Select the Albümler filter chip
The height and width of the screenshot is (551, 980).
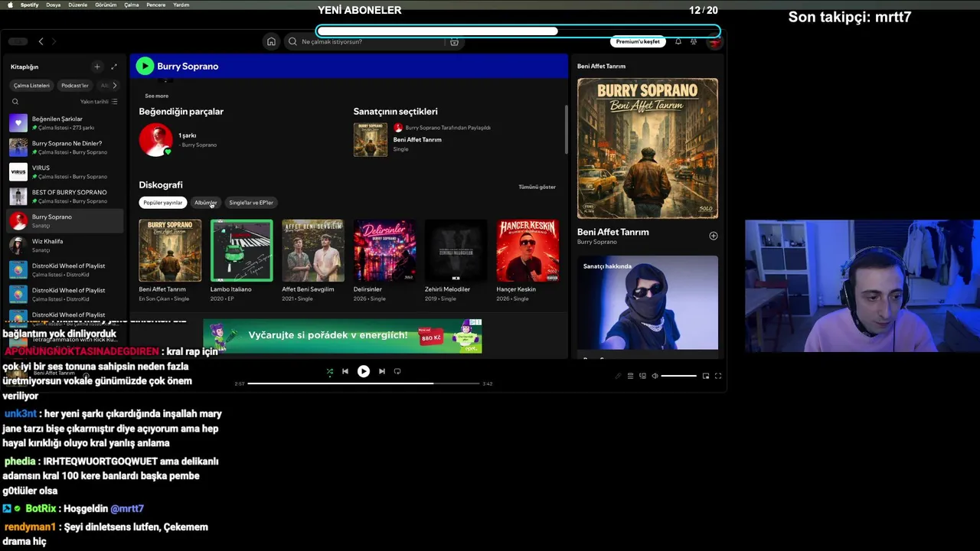[206, 203]
